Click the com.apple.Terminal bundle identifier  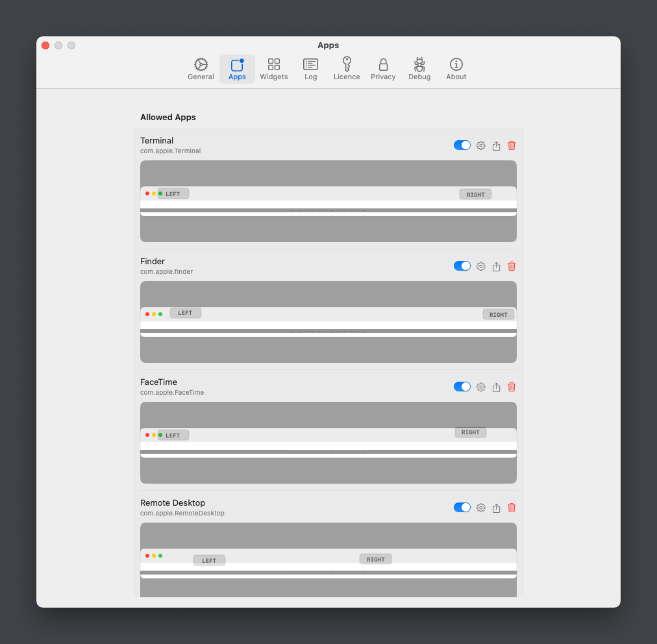(170, 151)
